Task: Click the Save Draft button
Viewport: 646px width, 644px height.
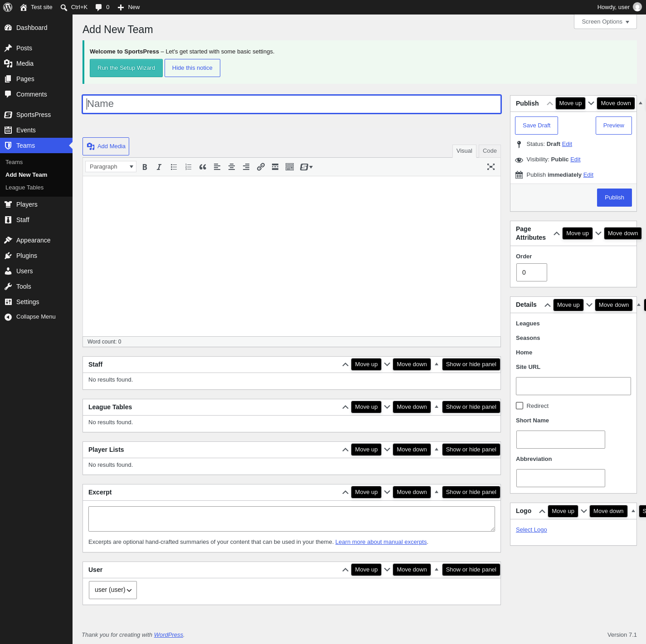Action: [x=536, y=126]
